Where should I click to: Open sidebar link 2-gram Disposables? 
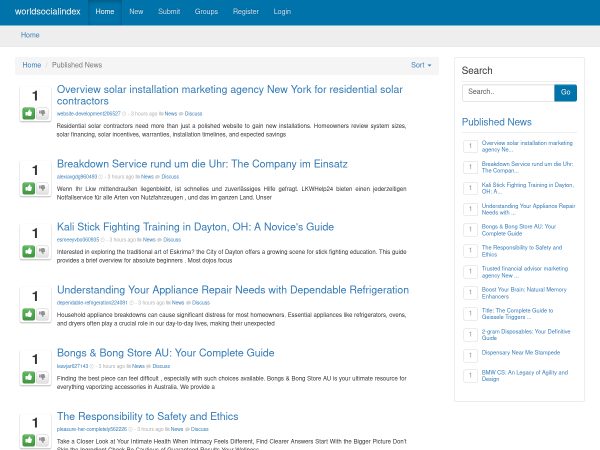pyautogui.click(x=526, y=335)
